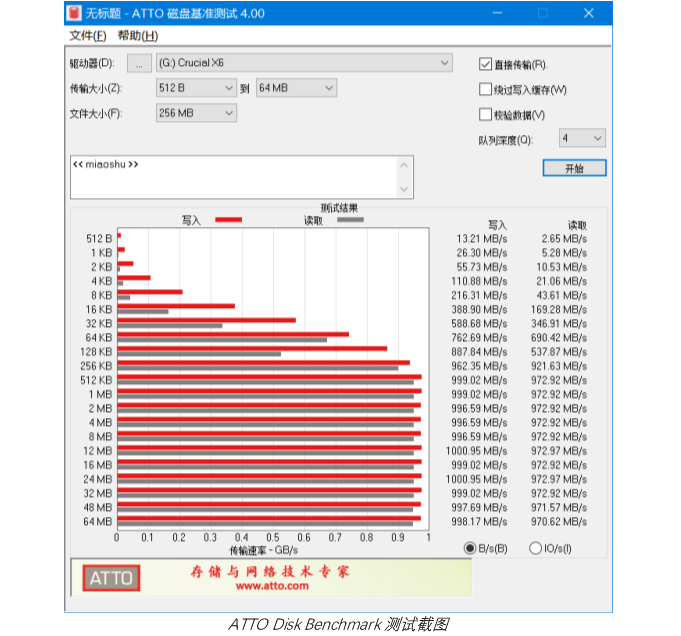Click the 128 KB row label

point(96,352)
